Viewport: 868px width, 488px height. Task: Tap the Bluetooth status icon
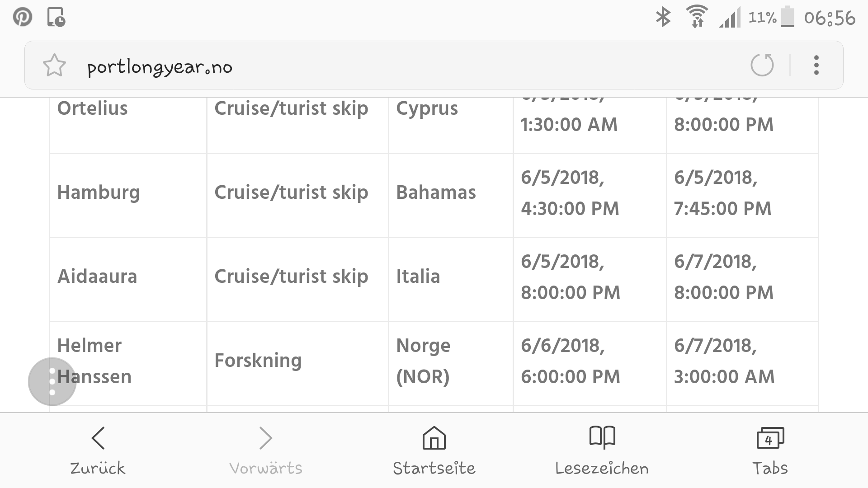tap(663, 18)
